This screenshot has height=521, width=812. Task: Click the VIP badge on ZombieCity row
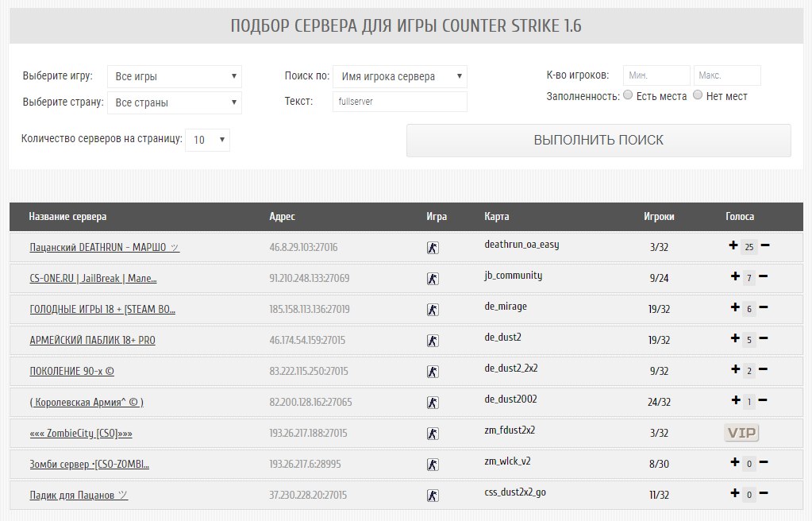coord(741,432)
